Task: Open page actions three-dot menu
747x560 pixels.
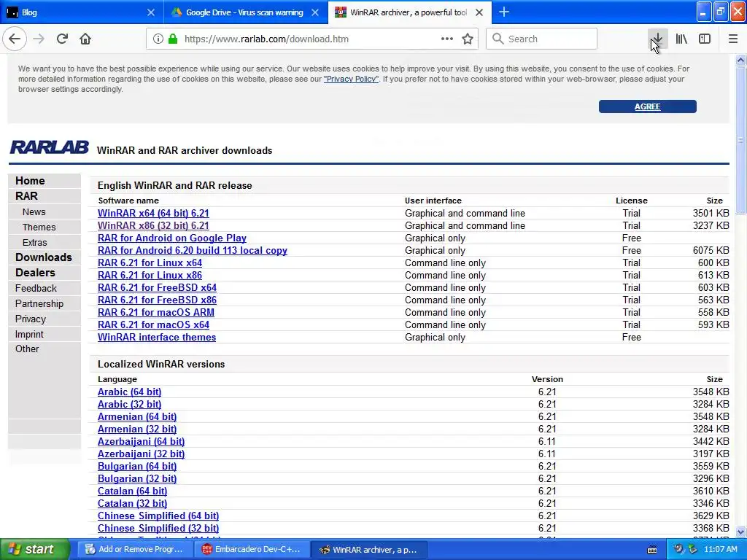Action: [x=447, y=39]
